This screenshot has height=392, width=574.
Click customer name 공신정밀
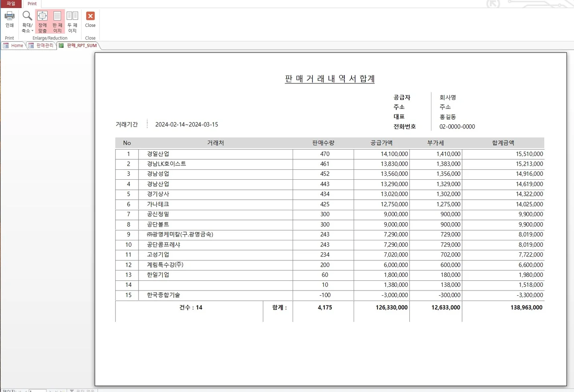pyautogui.click(x=158, y=214)
